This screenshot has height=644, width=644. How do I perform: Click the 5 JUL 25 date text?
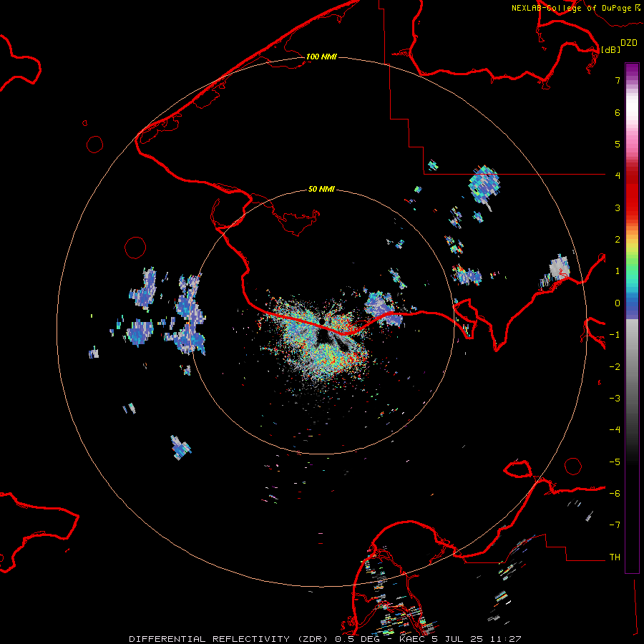[x=459, y=639]
